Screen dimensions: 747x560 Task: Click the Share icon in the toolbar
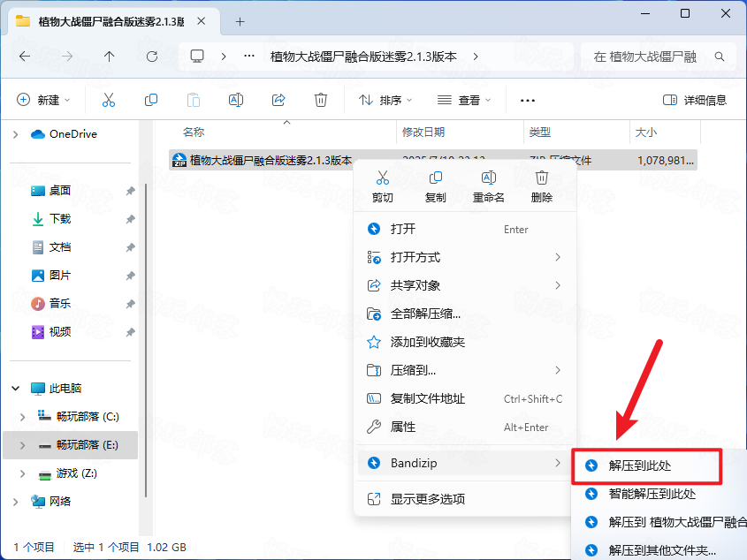(x=278, y=100)
